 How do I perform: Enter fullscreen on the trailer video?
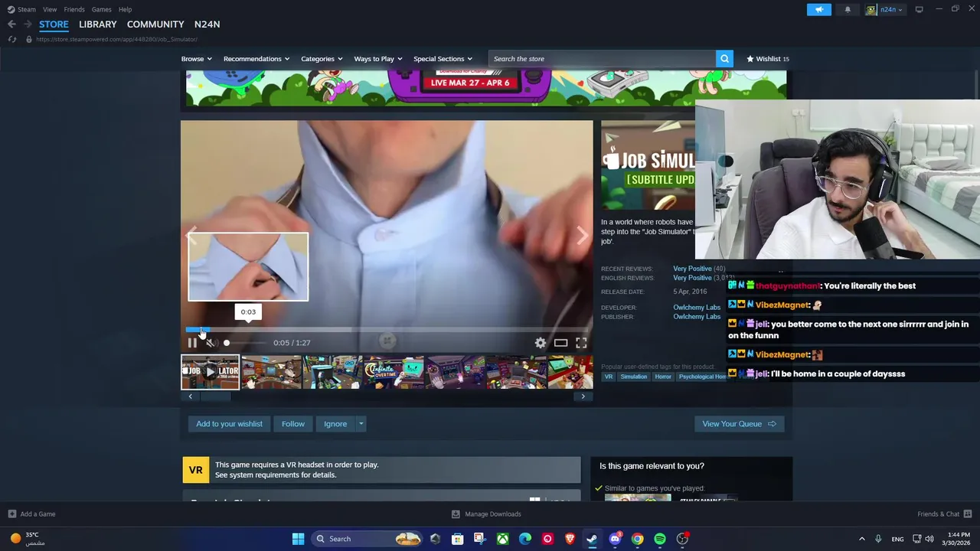581,343
